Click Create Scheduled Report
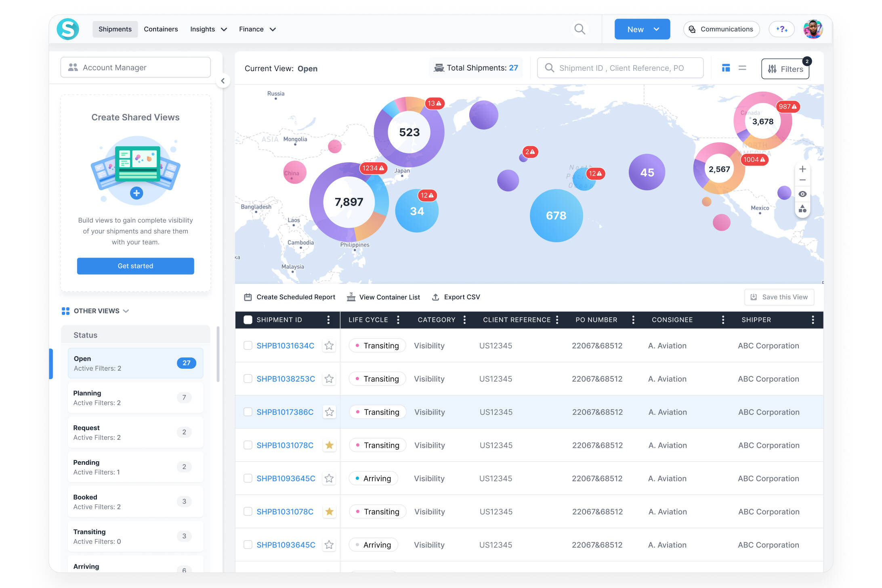Image resolution: width=882 pixels, height=588 pixels. pyautogui.click(x=290, y=297)
